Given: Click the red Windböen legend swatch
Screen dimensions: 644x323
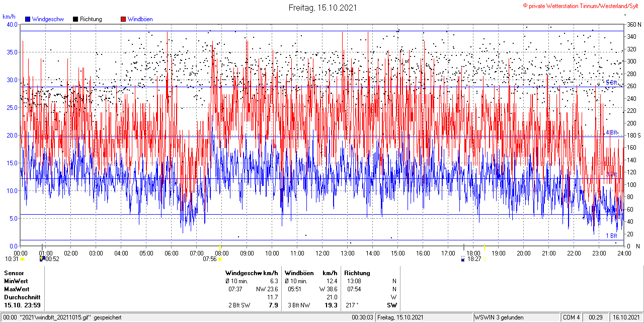Looking at the screenshot, I should [x=123, y=19].
